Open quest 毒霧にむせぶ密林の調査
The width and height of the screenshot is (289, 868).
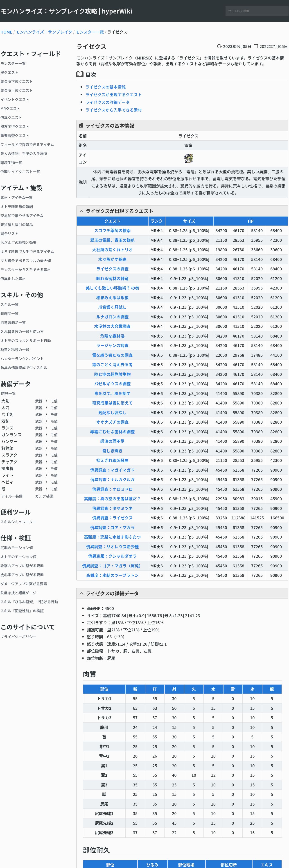(112, 432)
